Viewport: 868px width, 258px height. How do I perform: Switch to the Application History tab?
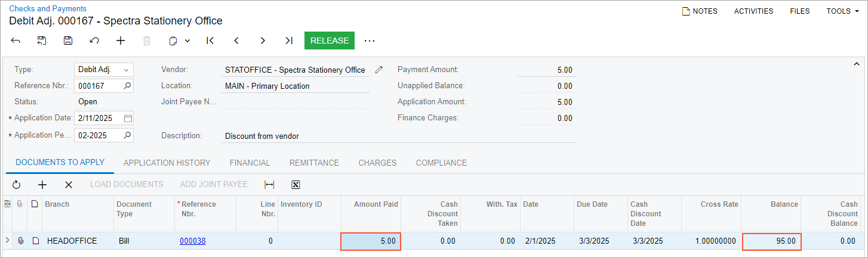[x=167, y=163]
